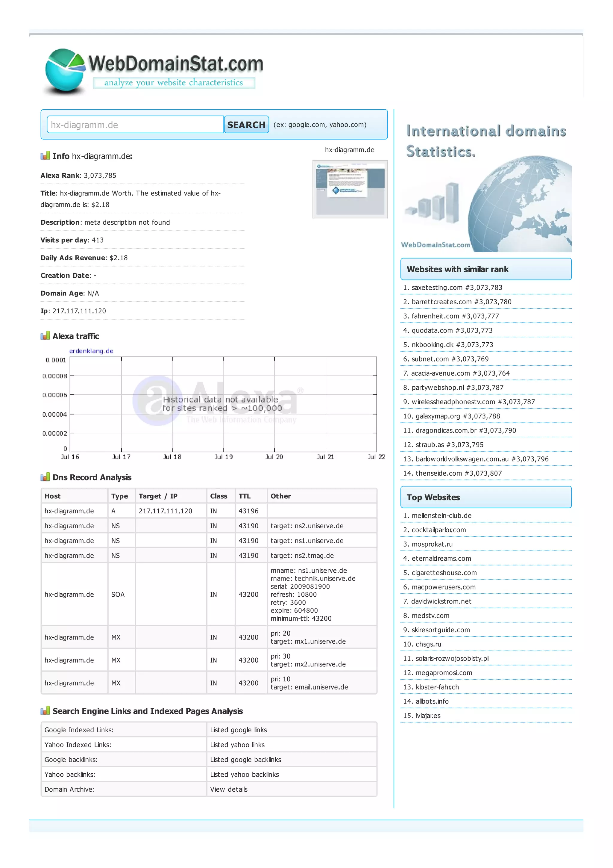Click Listed google links
This screenshot has width=613, height=868.
[238, 730]
